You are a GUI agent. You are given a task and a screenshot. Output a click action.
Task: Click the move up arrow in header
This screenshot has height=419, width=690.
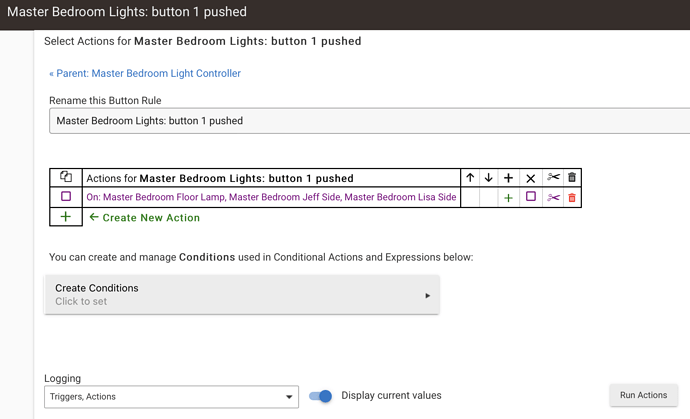470,178
